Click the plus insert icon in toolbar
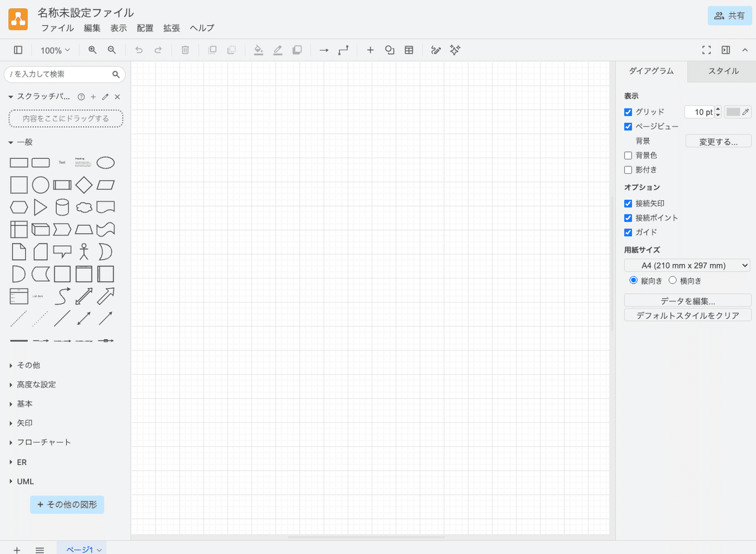The image size is (756, 554). (370, 50)
